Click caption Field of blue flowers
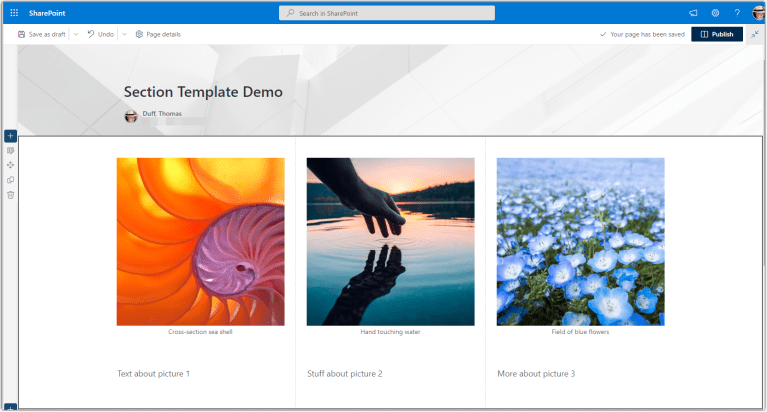767x412 pixels. (581, 332)
